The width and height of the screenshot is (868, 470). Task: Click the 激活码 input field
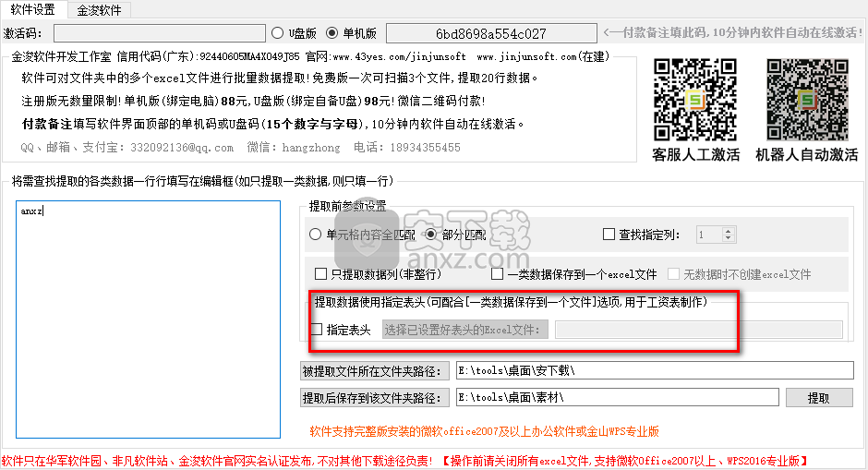[160, 33]
